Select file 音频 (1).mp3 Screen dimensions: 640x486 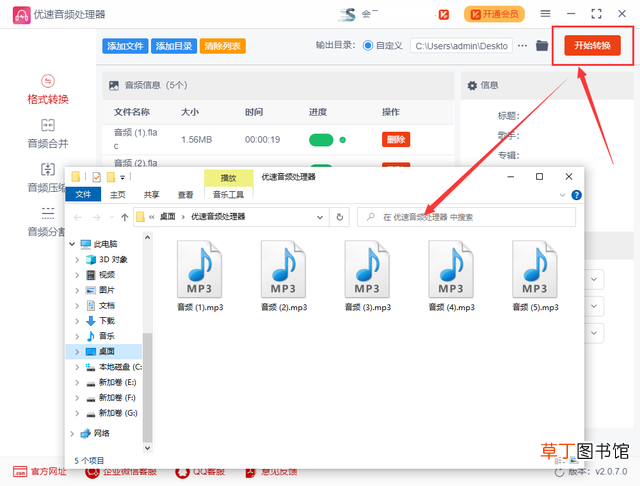pos(200,276)
